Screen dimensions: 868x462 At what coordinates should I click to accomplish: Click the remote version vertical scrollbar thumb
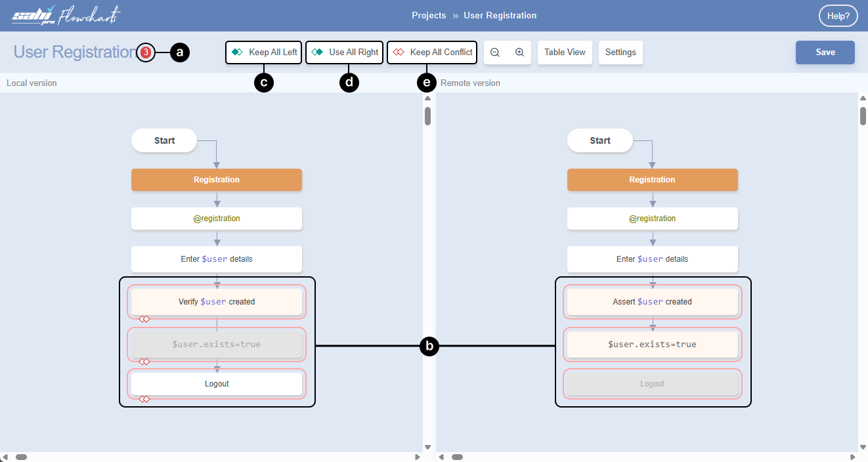coord(863,115)
